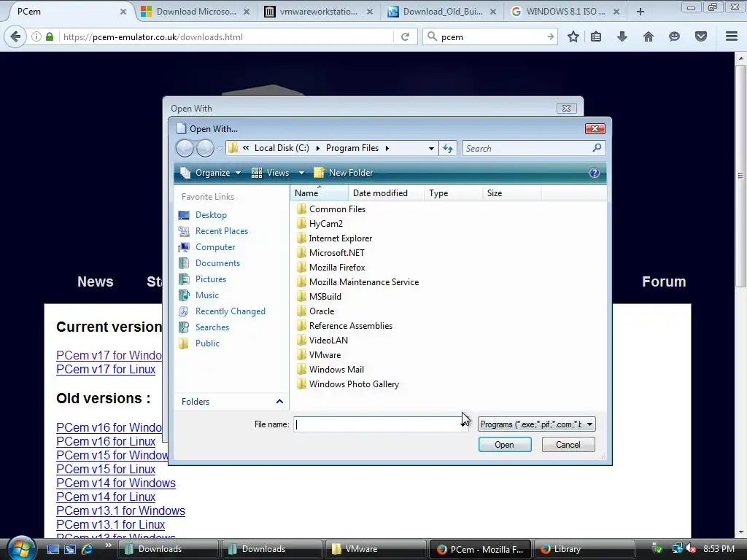
Task: Select Public in Favorite Links
Action: [207, 343]
